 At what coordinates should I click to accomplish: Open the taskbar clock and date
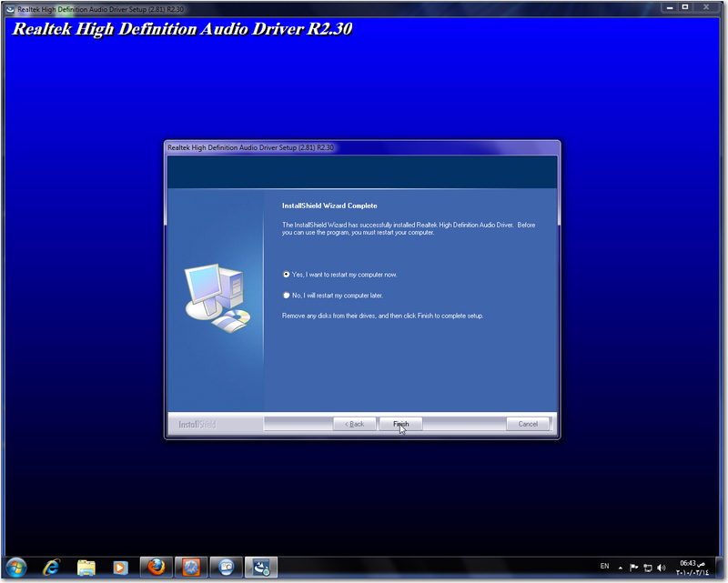(x=693, y=568)
